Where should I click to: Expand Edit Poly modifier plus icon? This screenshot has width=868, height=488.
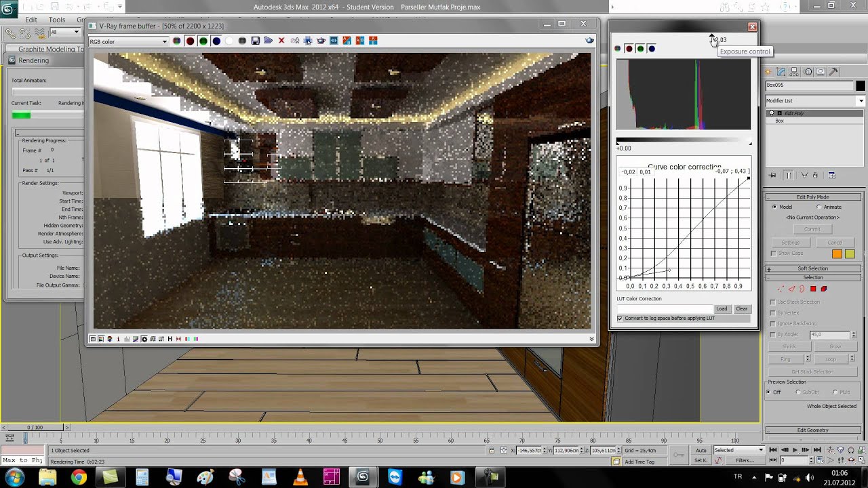click(x=779, y=113)
